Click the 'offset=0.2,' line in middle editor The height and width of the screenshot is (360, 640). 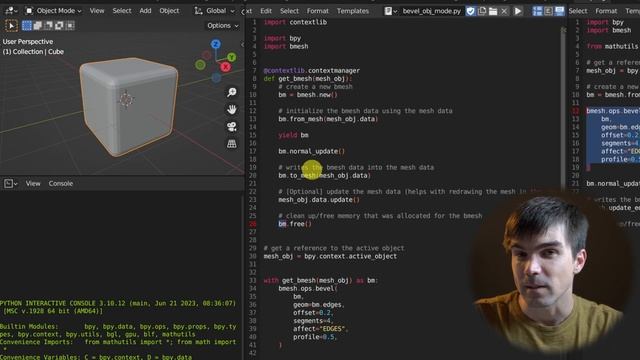click(313, 313)
